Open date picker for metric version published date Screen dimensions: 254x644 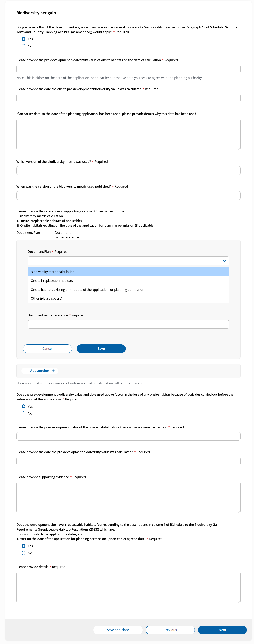(232, 195)
